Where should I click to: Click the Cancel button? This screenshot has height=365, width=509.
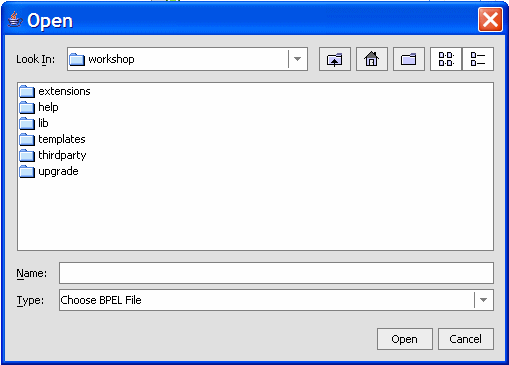466,339
